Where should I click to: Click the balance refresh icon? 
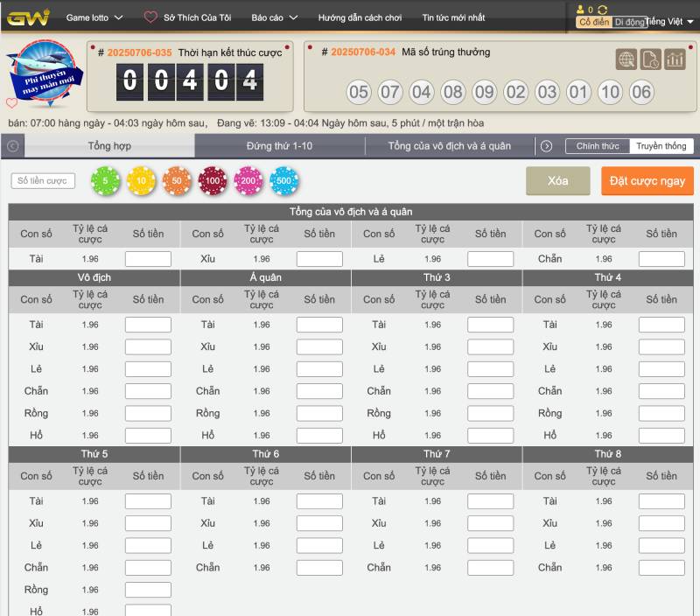603,10
